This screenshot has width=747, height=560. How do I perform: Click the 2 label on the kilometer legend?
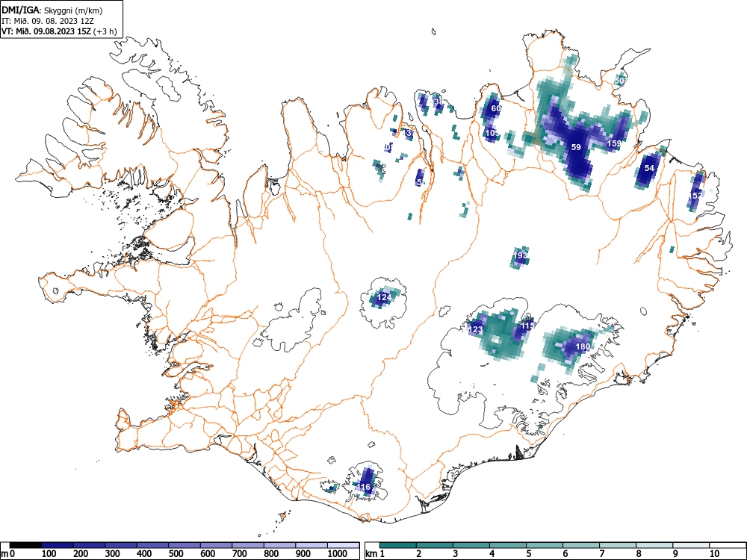pos(419,554)
